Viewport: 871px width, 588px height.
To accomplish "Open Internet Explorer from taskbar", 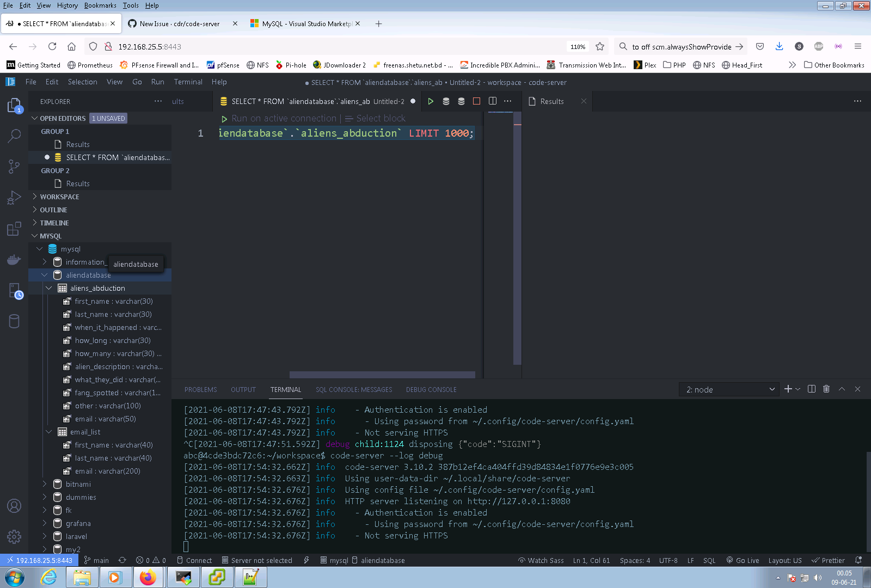I will point(48,577).
